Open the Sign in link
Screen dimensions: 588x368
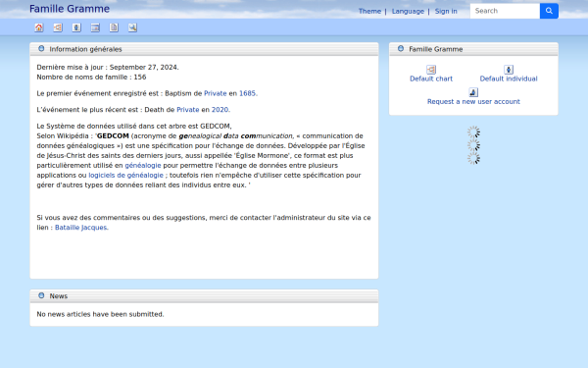(446, 11)
